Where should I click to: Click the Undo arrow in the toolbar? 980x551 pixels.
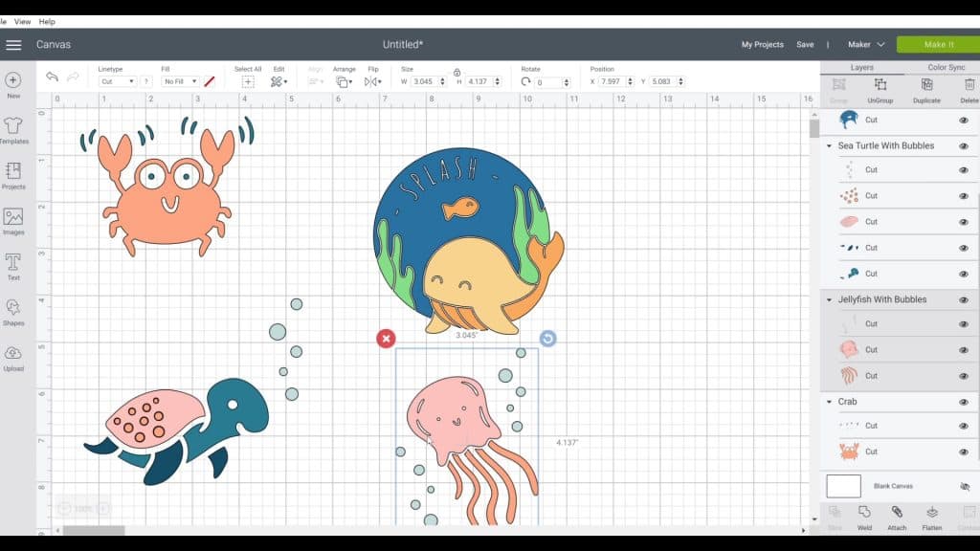tap(52, 77)
